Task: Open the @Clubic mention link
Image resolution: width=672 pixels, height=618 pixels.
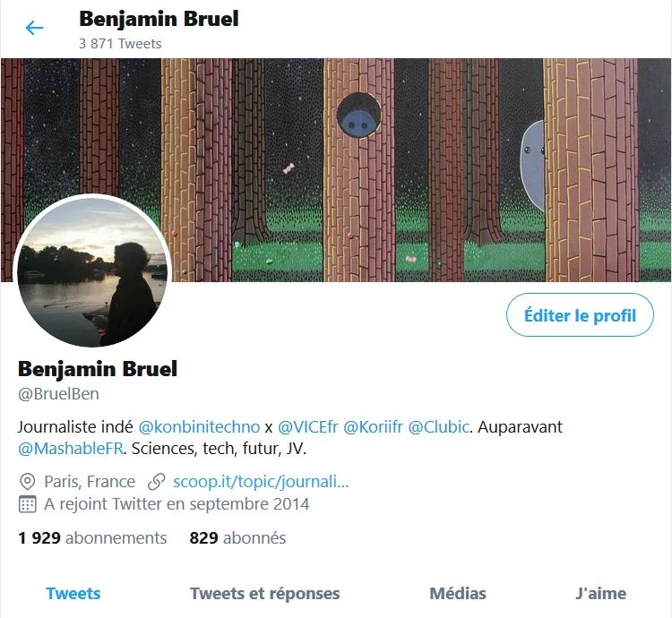Action: click(x=438, y=427)
